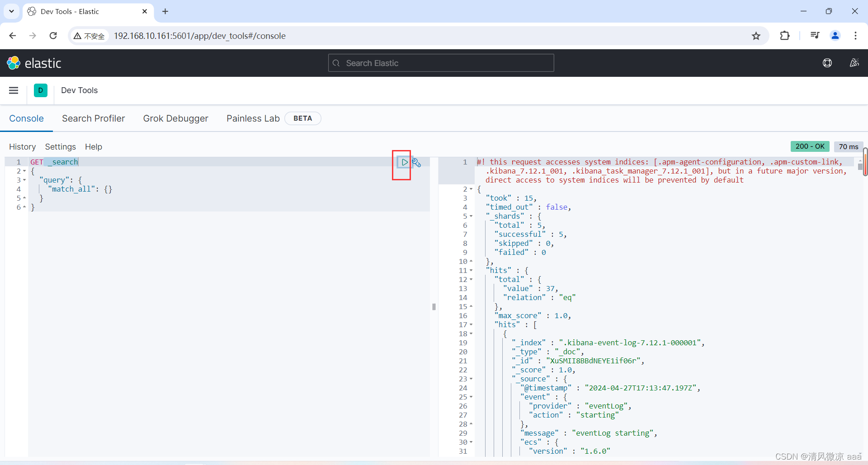The image size is (868, 465).
Task: Collapse the _source block at line 23
Action: pos(471,379)
